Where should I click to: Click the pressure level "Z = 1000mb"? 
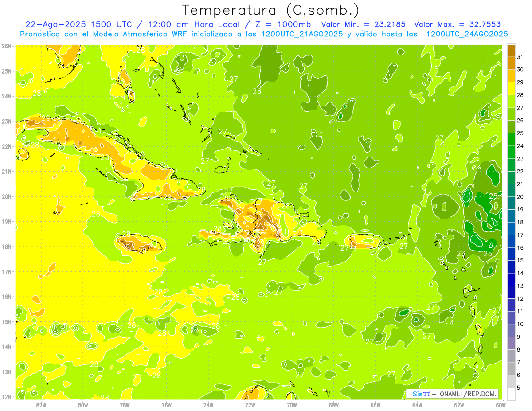point(283,24)
